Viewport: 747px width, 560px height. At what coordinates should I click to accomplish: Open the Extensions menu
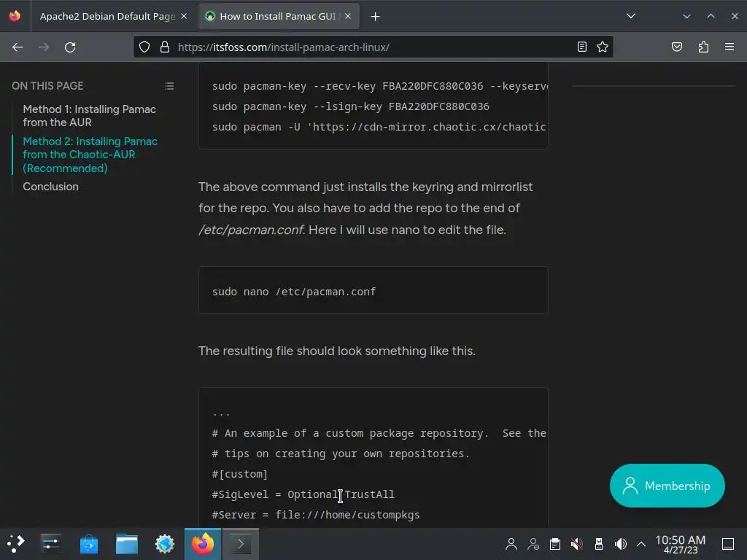[x=703, y=47]
